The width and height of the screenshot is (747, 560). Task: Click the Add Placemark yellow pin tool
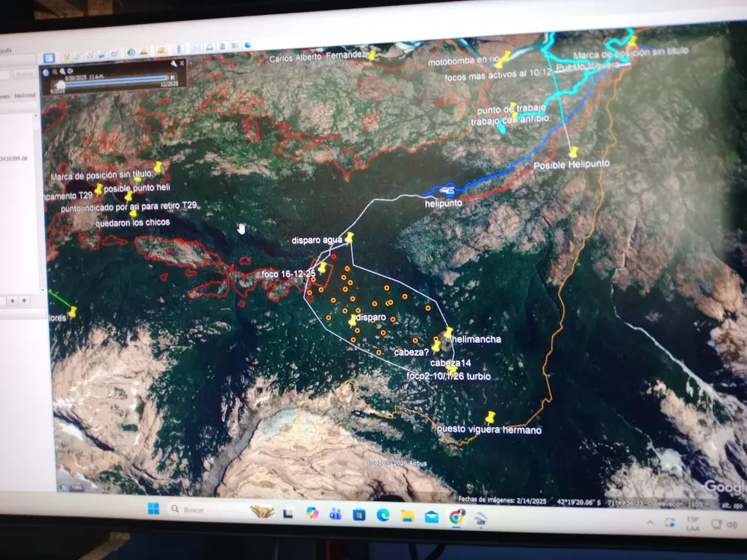click(x=66, y=57)
